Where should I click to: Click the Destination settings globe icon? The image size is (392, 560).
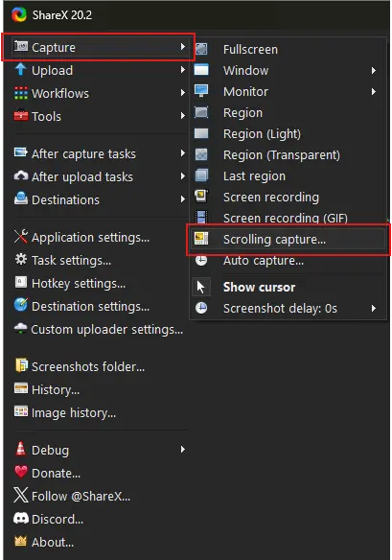point(21,305)
